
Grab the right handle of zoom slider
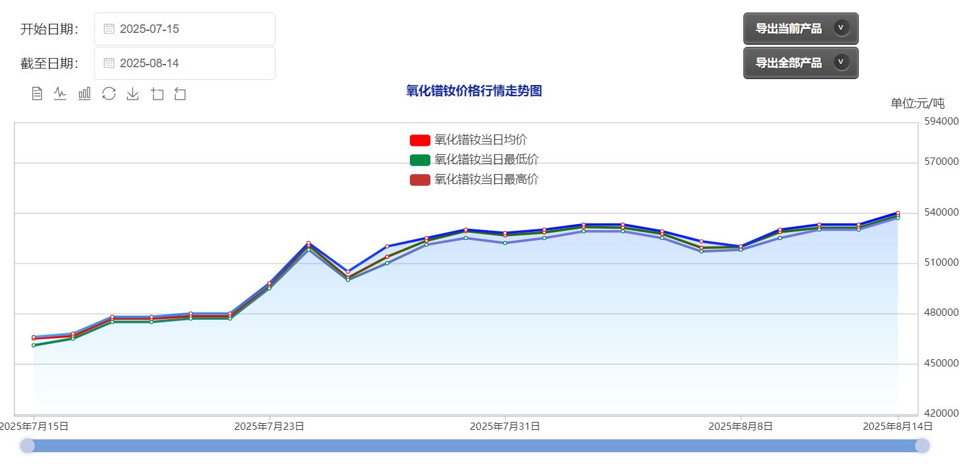click(x=922, y=446)
